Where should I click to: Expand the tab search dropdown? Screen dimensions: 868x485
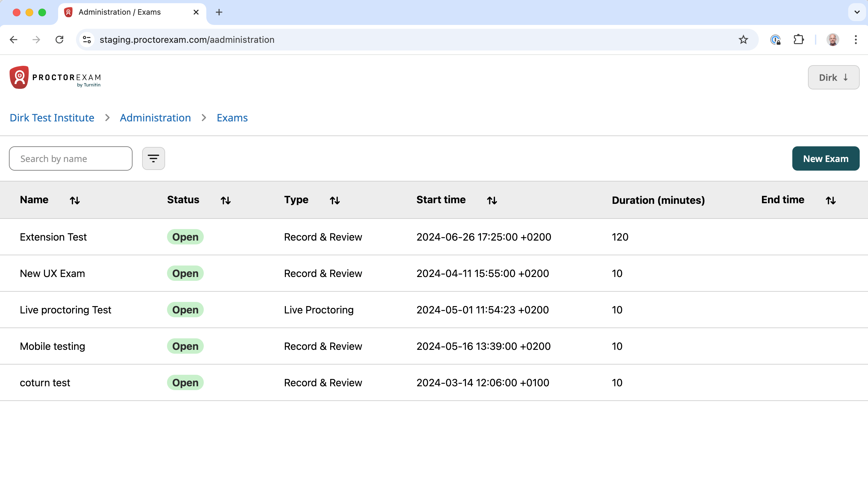click(857, 12)
